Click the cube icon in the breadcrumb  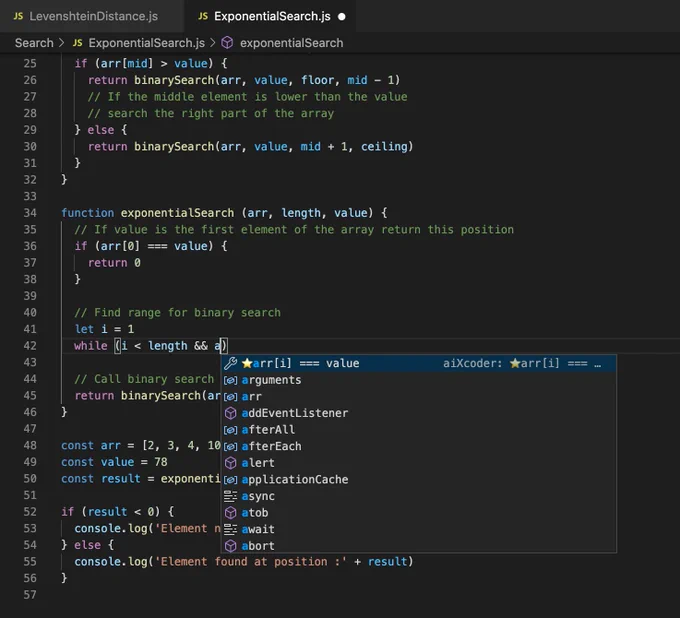227,43
